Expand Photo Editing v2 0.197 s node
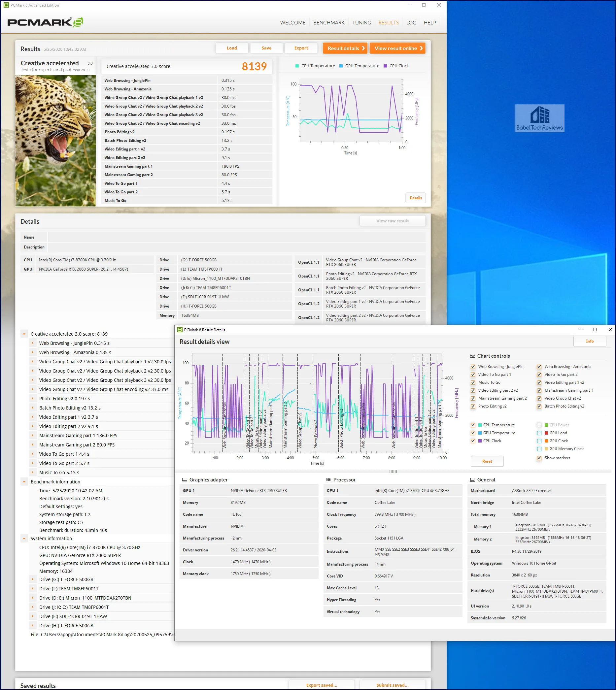Viewport: 616px width, 690px height. coord(32,398)
